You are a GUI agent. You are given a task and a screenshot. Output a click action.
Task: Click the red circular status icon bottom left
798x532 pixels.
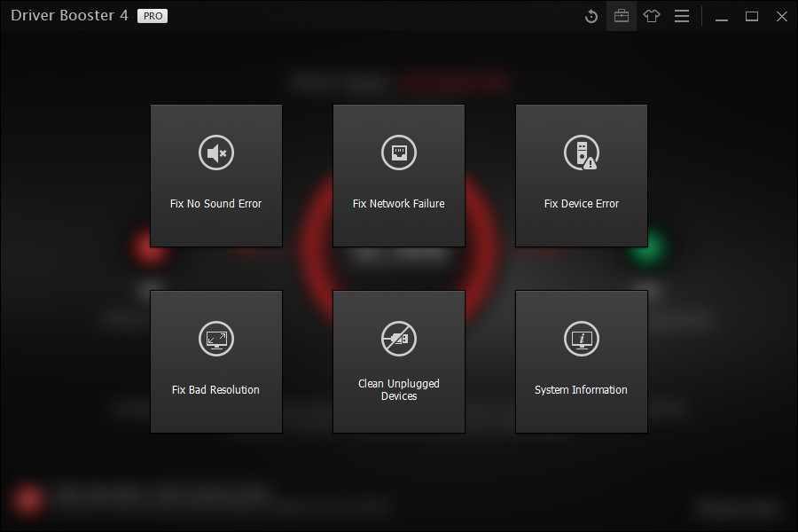point(27,499)
